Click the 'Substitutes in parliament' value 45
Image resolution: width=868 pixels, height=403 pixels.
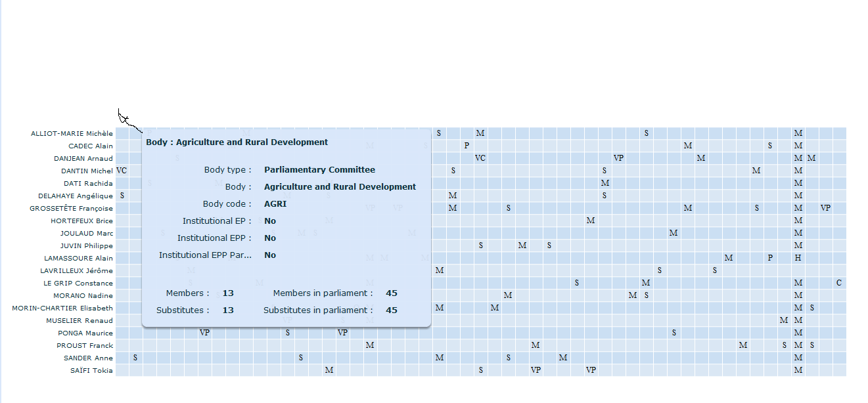[x=392, y=310]
